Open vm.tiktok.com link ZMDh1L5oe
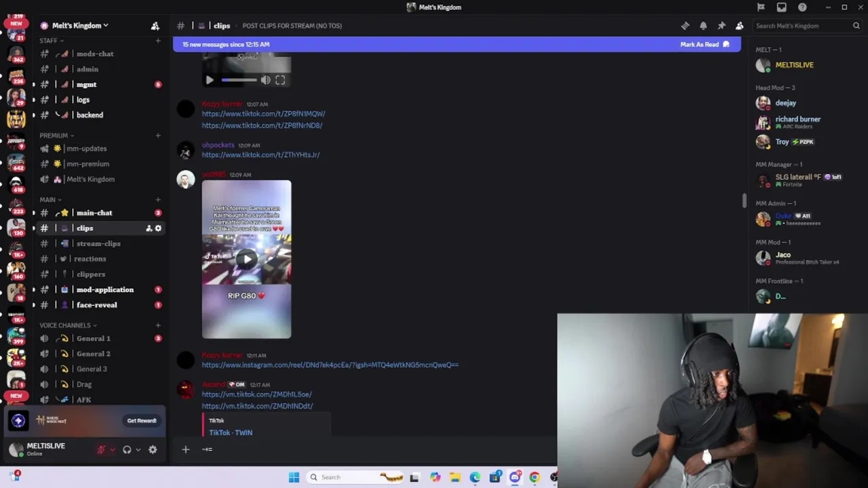The height and width of the screenshot is (488, 868). 256,394
